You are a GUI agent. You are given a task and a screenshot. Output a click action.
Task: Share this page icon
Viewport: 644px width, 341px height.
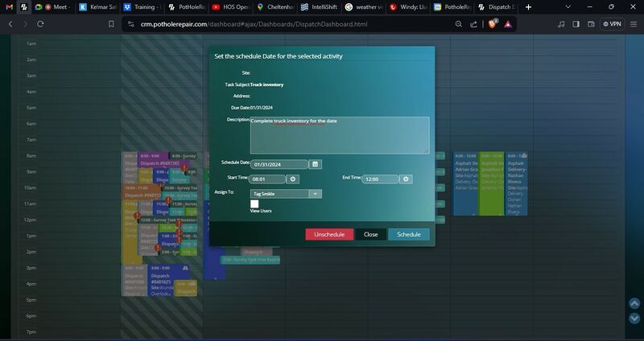tap(473, 24)
